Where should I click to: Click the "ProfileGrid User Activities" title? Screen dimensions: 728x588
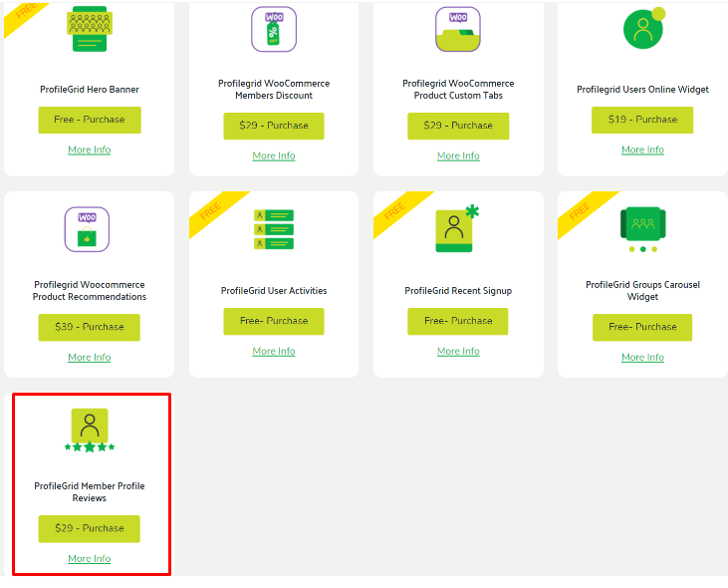pos(274,291)
